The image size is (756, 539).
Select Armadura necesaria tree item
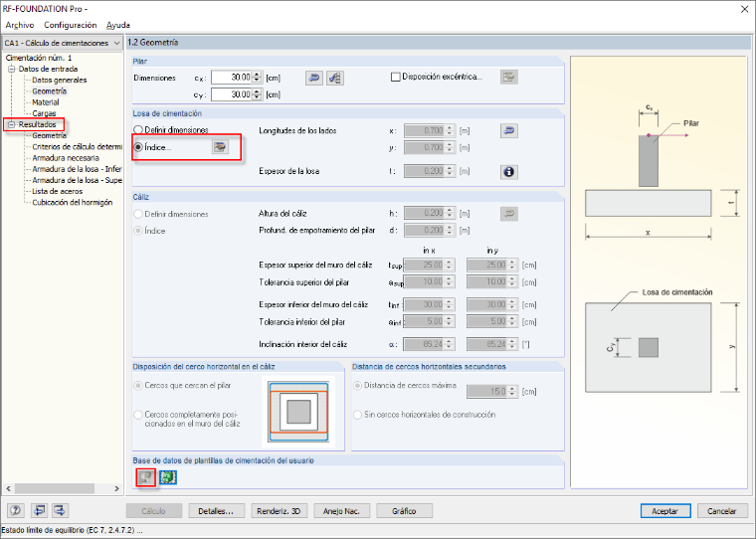pyautogui.click(x=66, y=158)
